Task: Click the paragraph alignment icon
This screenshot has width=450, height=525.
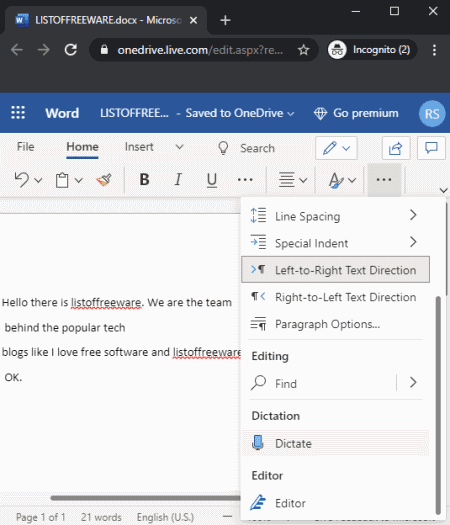Action: 287,180
